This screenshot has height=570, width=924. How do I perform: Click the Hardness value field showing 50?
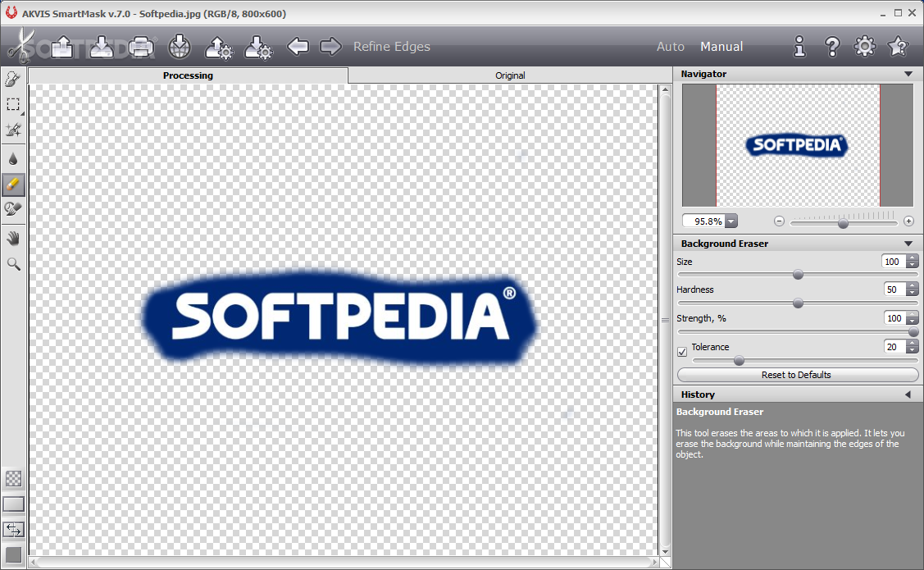894,290
